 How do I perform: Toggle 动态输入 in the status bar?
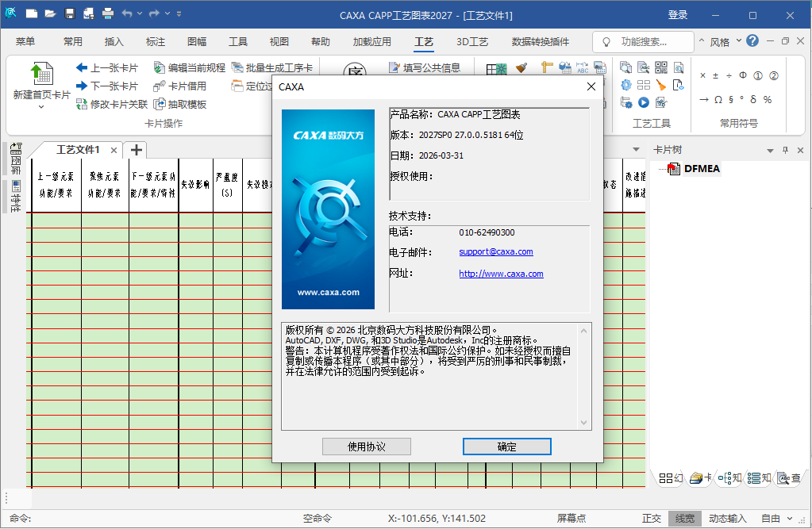pyautogui.click(x=728, y=519)
